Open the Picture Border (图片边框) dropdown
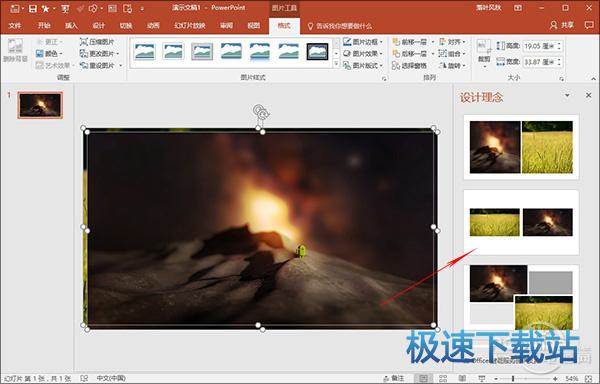The height and width of the screenshot is (384, 600). pyautogui.click(x=363, y=42)
